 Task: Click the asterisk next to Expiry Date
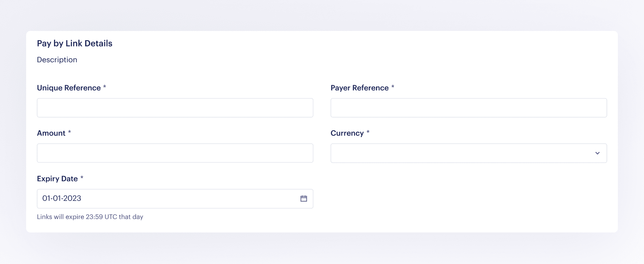(x=82, y=178)
